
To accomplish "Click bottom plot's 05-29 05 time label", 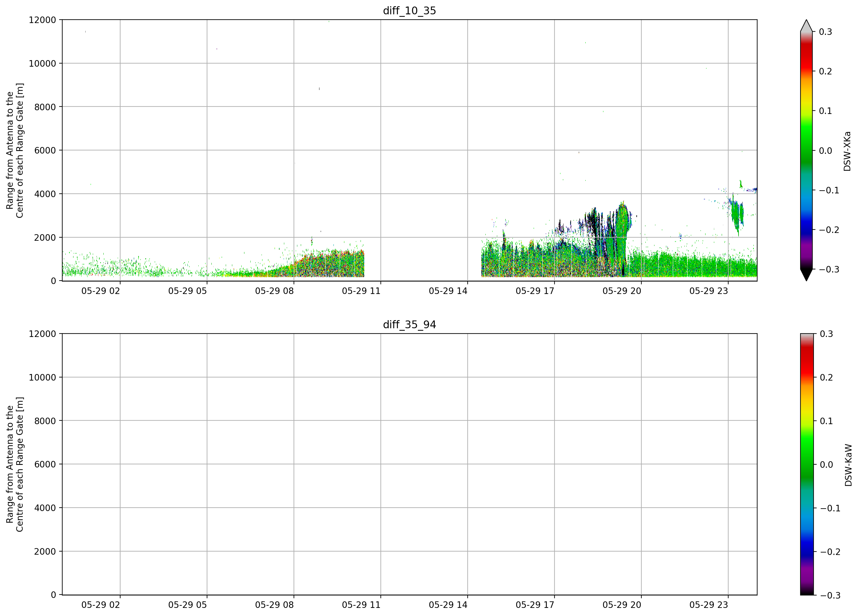I will [x=187, y=605].
